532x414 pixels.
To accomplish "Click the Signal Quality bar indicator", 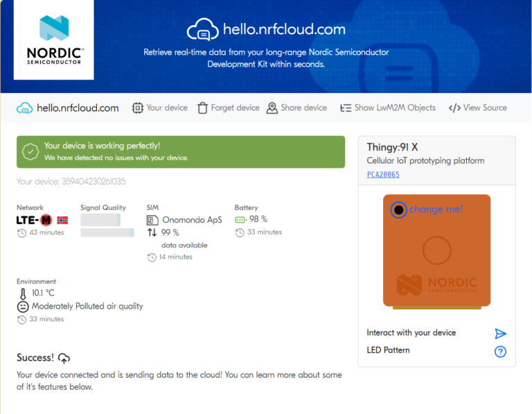I will pos(100,220).
